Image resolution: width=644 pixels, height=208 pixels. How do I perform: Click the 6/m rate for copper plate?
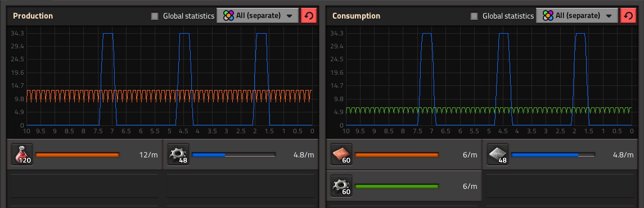pyautogui.click(x=470, y=155)
